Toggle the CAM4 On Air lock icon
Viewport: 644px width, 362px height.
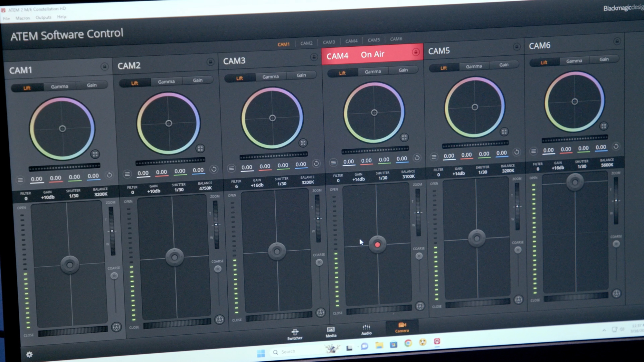click(x=416, y=52)
